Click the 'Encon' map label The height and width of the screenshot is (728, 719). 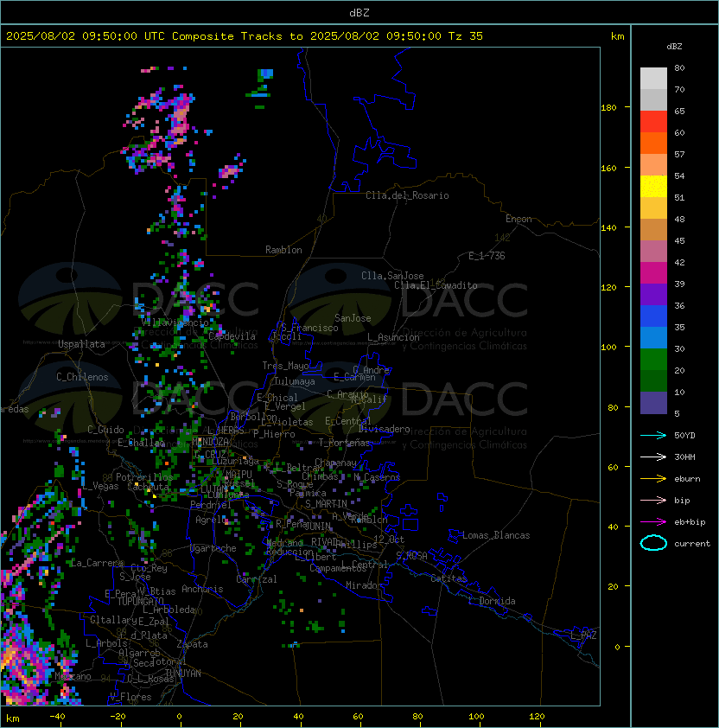coord(519,219)
